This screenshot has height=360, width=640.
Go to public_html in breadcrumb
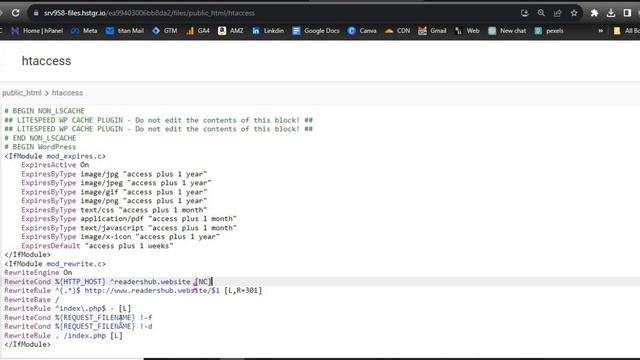click(x=22, y=93)
